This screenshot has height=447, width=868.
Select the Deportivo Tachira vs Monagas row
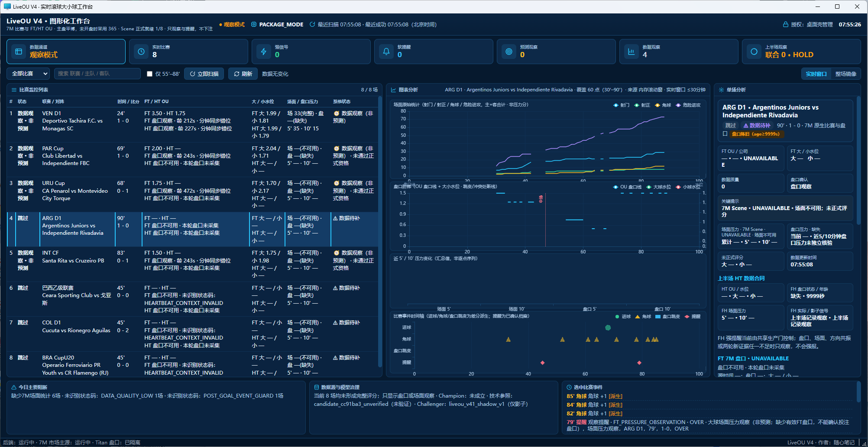pos(192,125)
